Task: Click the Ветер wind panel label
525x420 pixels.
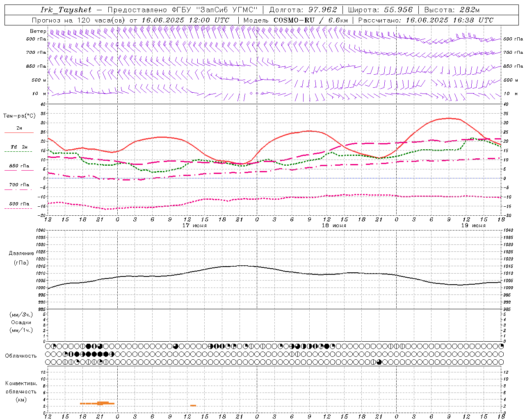Action: [x=38, y=31]
